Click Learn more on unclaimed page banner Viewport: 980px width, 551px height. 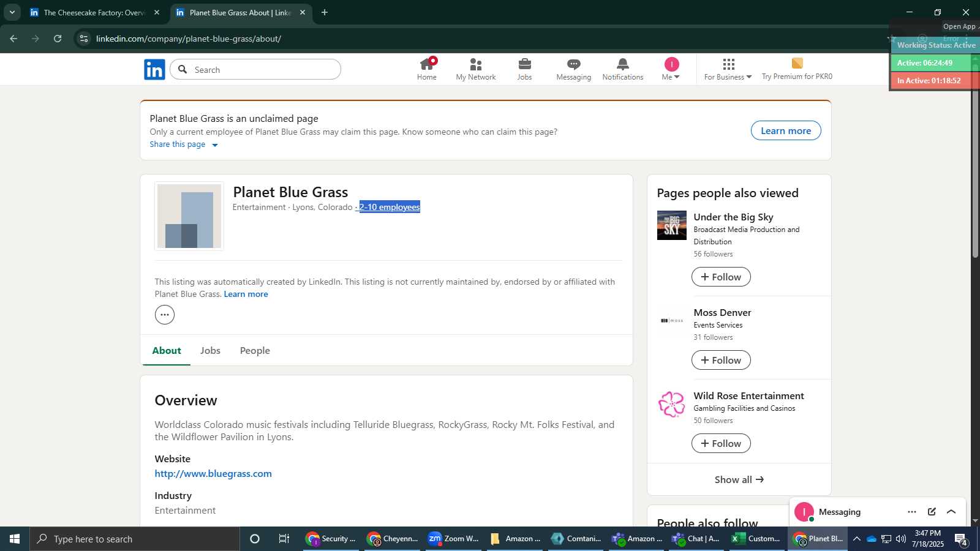[786, 130]
